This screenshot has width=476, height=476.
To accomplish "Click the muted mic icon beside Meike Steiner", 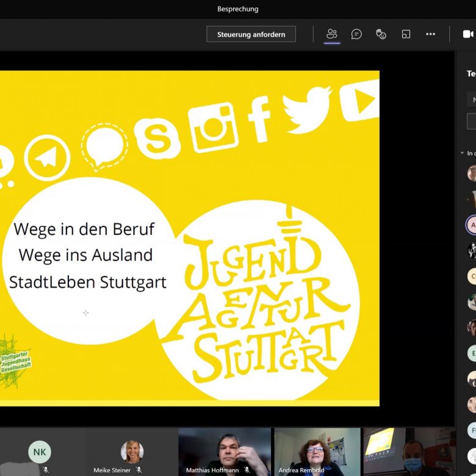I will point(139,470).
